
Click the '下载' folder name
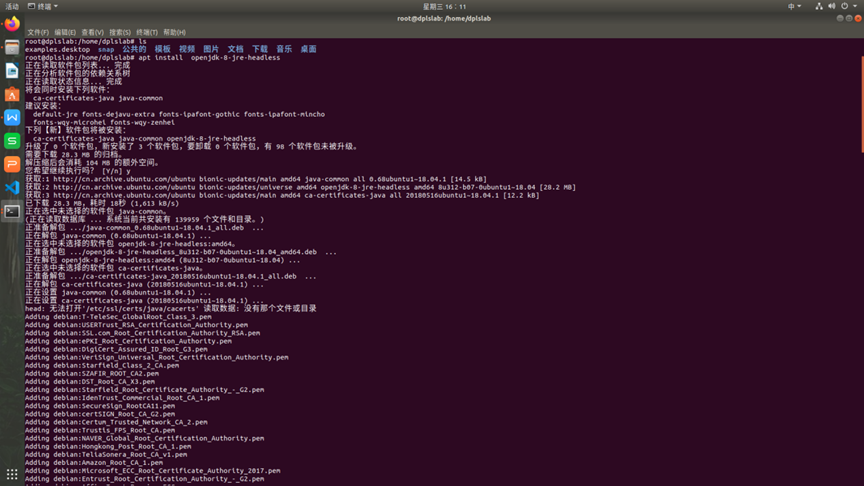[x=260, y=49]
